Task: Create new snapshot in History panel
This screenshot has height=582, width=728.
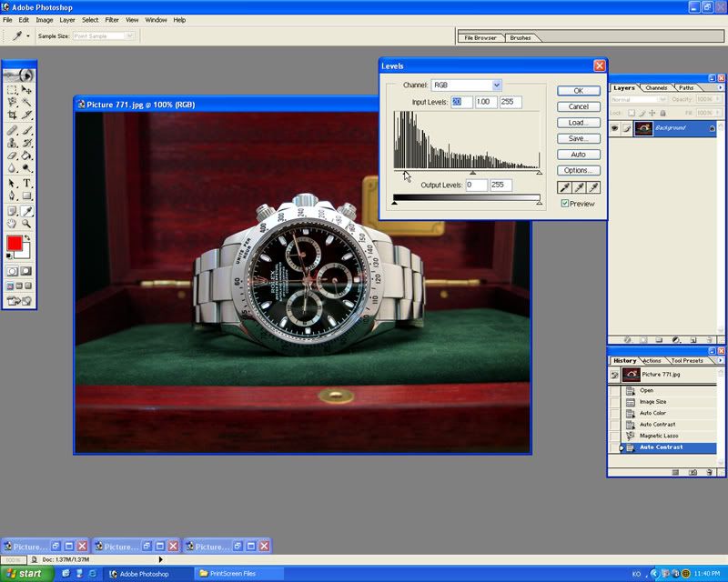Action: (x=693, y=473)
